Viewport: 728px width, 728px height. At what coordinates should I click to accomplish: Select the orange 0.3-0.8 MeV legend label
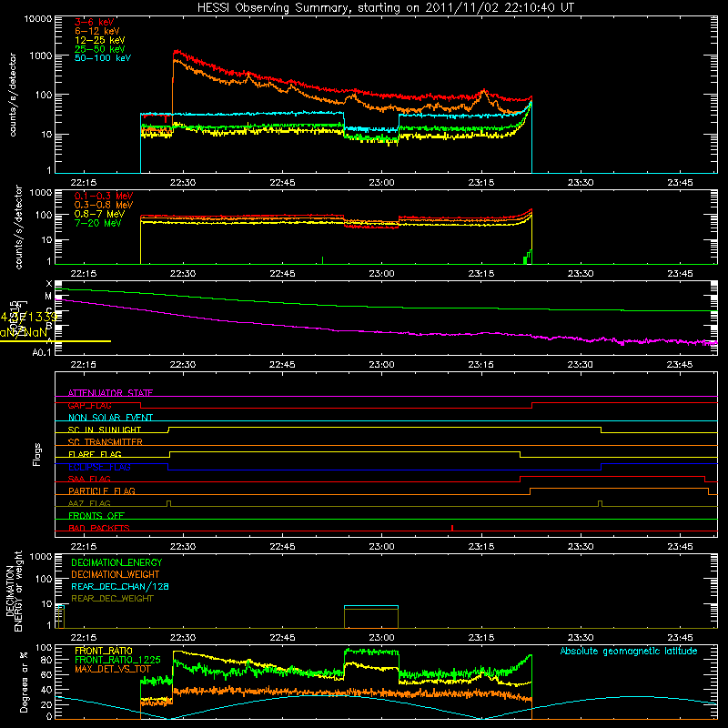(x=104, y=205)
